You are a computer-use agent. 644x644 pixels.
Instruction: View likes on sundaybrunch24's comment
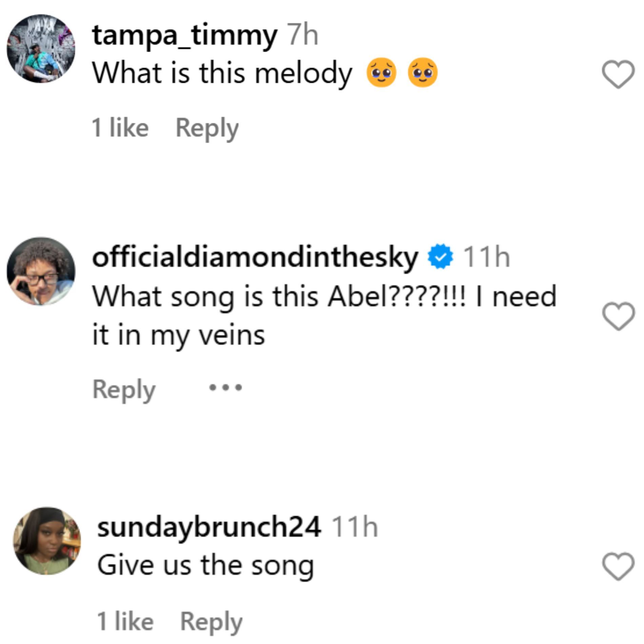point(125,622)
